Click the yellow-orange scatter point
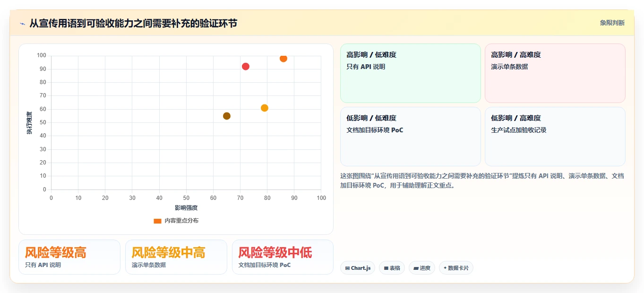The width and height of the screenshot is (644, 293). click(265, 108)
